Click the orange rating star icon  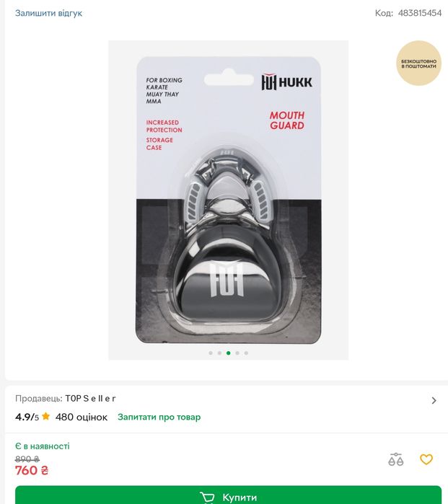pos(45,416)
